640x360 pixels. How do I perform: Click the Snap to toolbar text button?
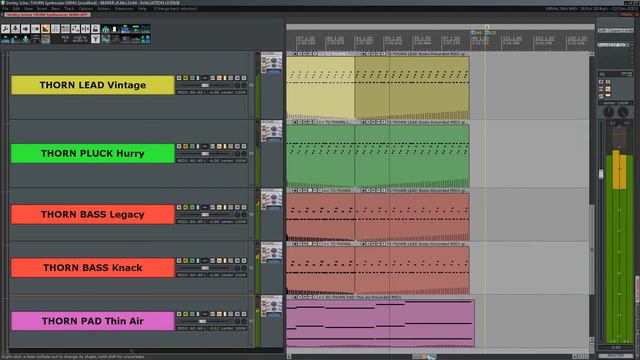tap(80, 39)
